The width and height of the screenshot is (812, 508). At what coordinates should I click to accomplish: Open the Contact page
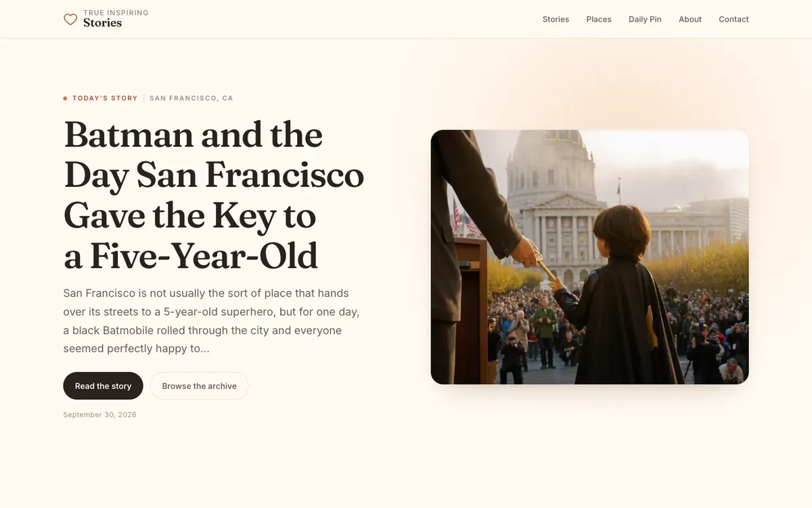(x=734, y=19)
